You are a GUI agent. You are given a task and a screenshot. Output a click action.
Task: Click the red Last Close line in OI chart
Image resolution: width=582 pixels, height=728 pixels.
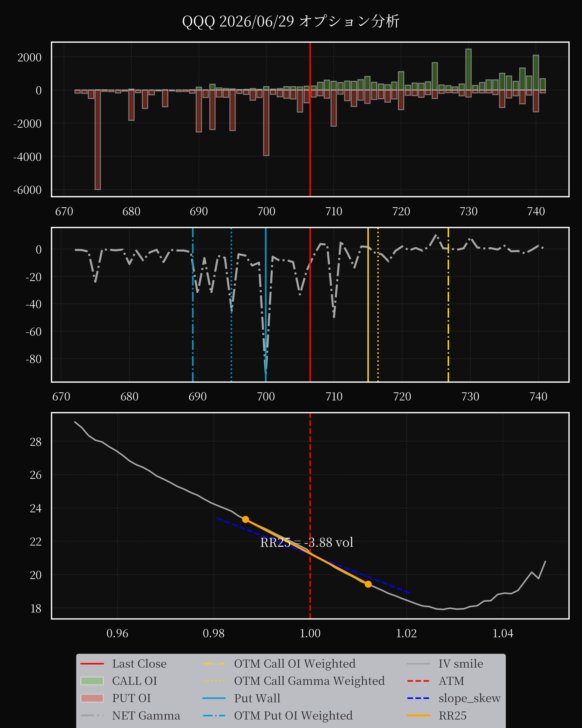(x=310, y=119)
